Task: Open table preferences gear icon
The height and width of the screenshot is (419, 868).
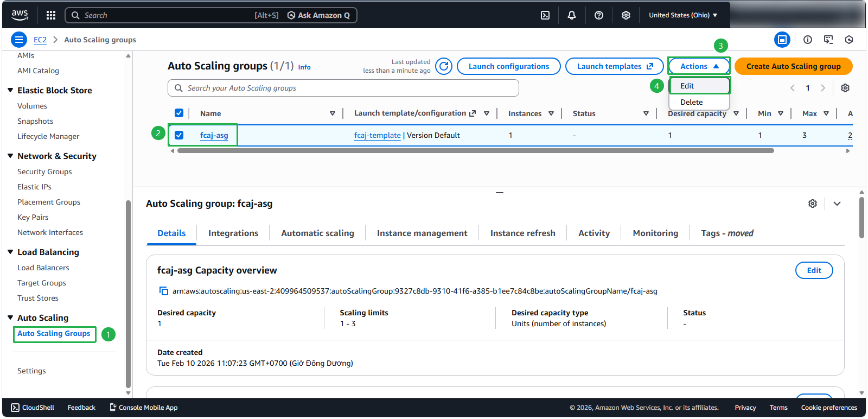Action: (845, 88)
